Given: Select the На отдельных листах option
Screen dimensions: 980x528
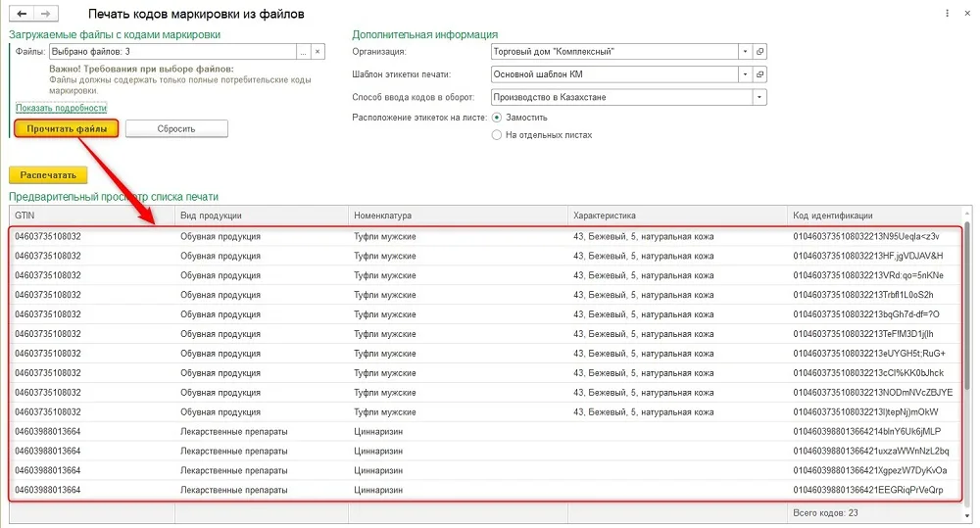Looking at the screenshot, I should pyautogui.click(x=497, y=135).
